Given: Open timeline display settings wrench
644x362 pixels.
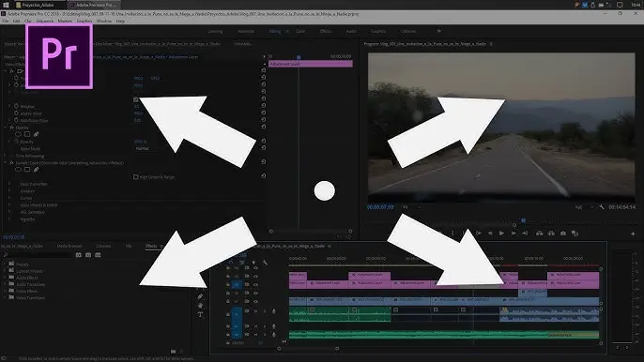Looking at the screenshot, I should pos(265,262).
